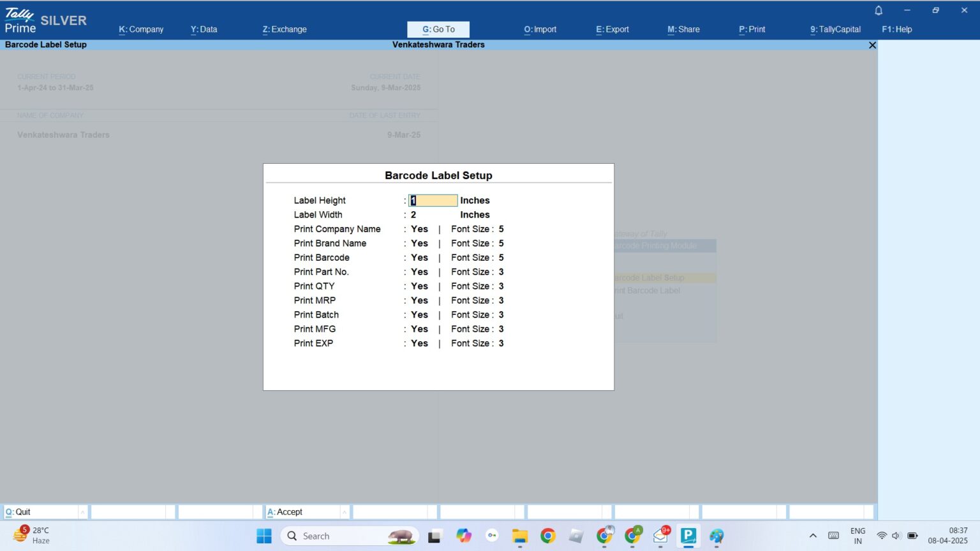The image size is (980, 551).
Task: Disable the Print Barcode option
Action: (x=419, y=258)
